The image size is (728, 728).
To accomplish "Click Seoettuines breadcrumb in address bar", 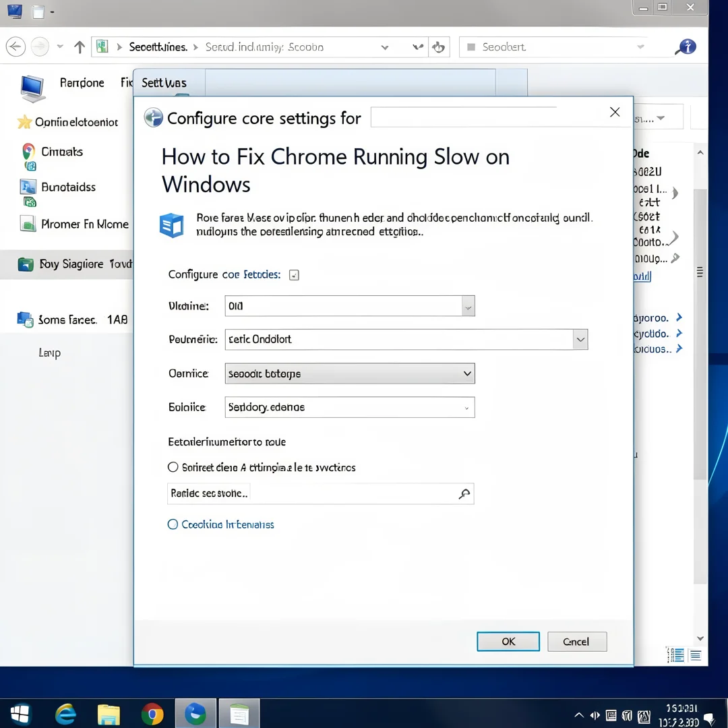I will coord(158,47).
